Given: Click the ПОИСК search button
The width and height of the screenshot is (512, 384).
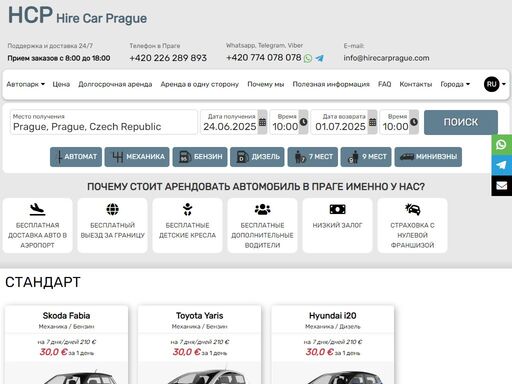Looking at the screenshot, I should [x=461, y=122].
